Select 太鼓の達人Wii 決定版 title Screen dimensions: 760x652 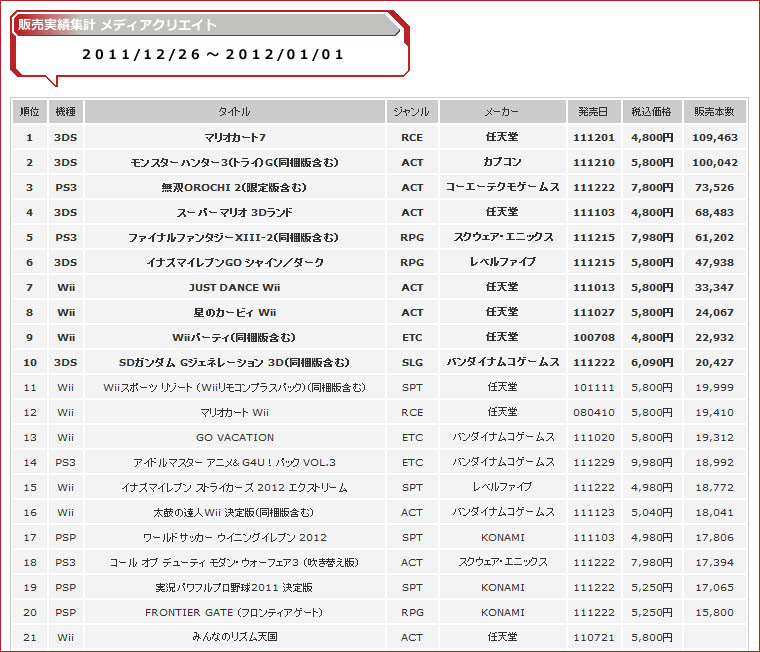click(235, 512)
